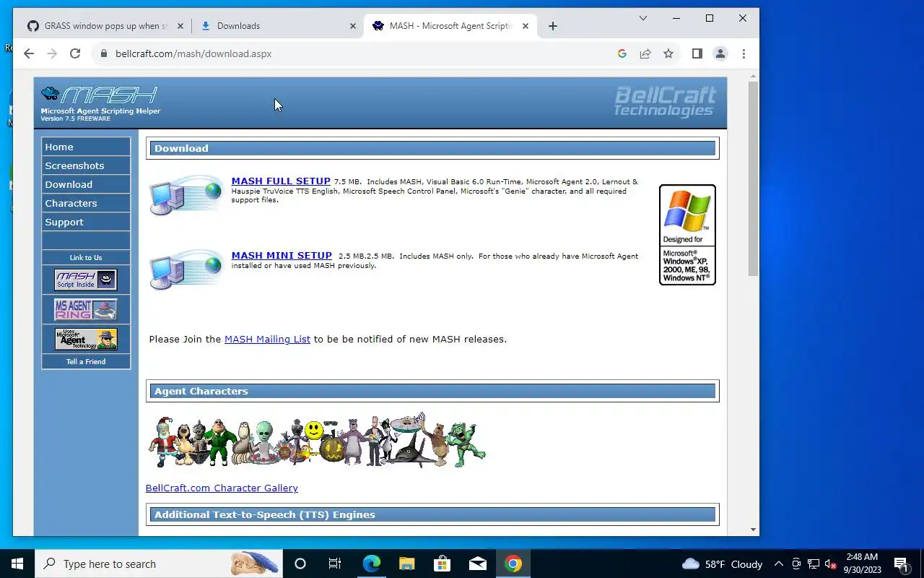Download via MASH FULL SETUP link
924x578 pixels.
281,181
